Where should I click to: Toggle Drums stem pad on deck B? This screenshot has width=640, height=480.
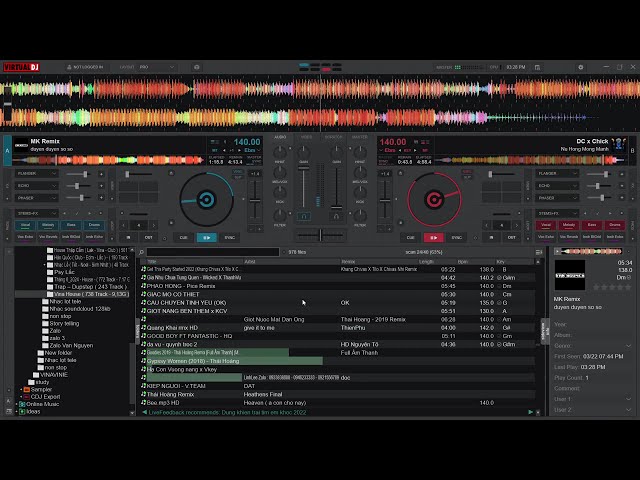coord(615,225)
